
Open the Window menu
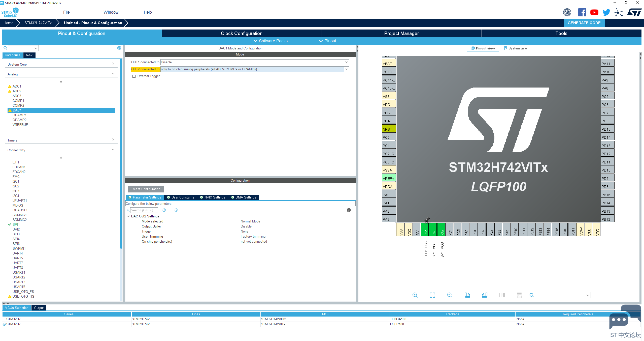111,12
